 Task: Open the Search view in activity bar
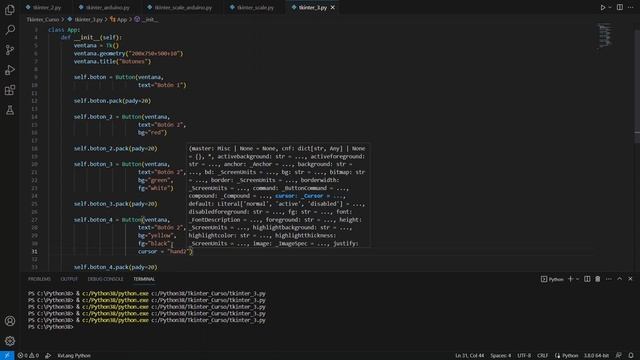tap(10, 30)
